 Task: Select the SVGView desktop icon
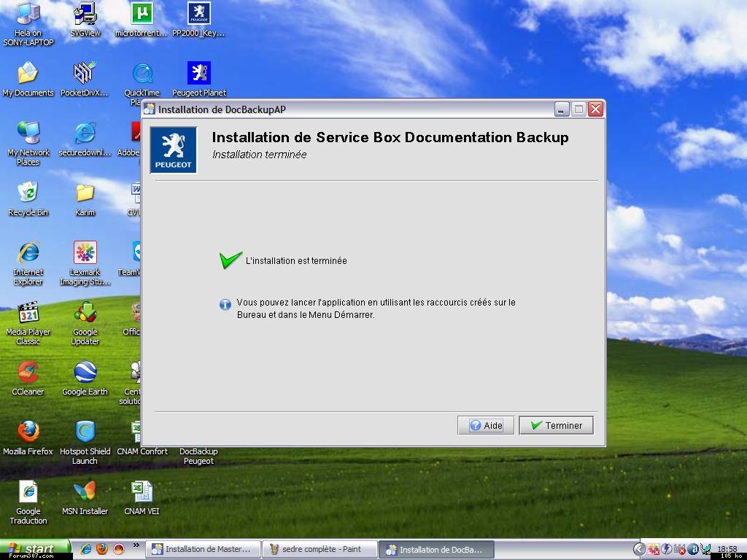(85, 20)
